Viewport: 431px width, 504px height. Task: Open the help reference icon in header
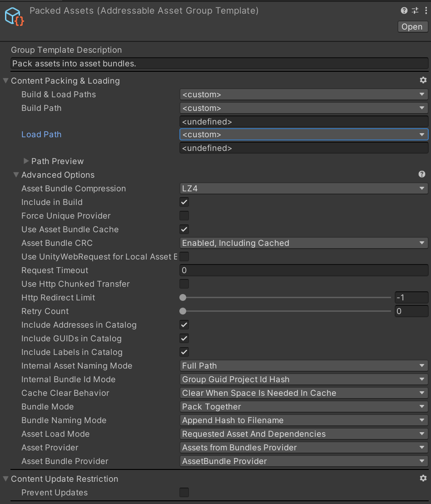tap(404, 10)
